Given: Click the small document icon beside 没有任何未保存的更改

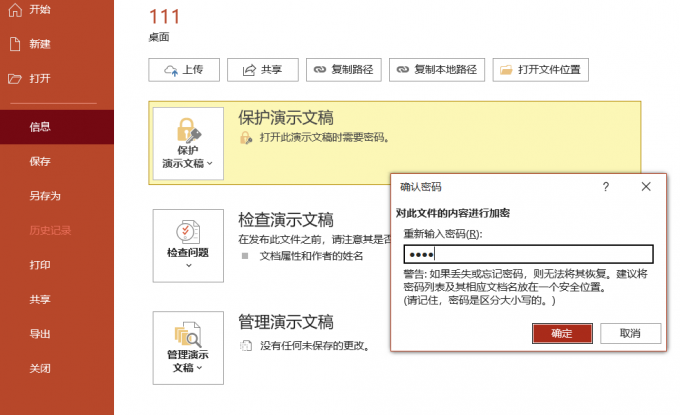Looking at the screenshot, I should coord(246,346).
